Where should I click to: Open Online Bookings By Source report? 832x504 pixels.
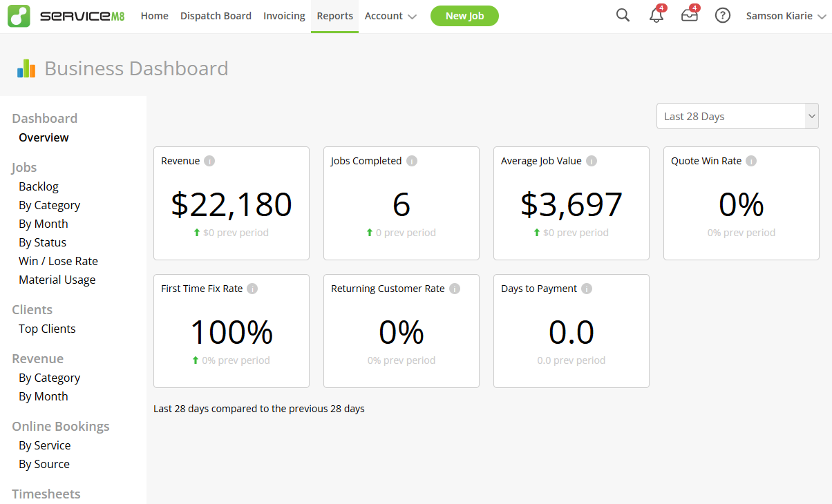coord(44,464)
